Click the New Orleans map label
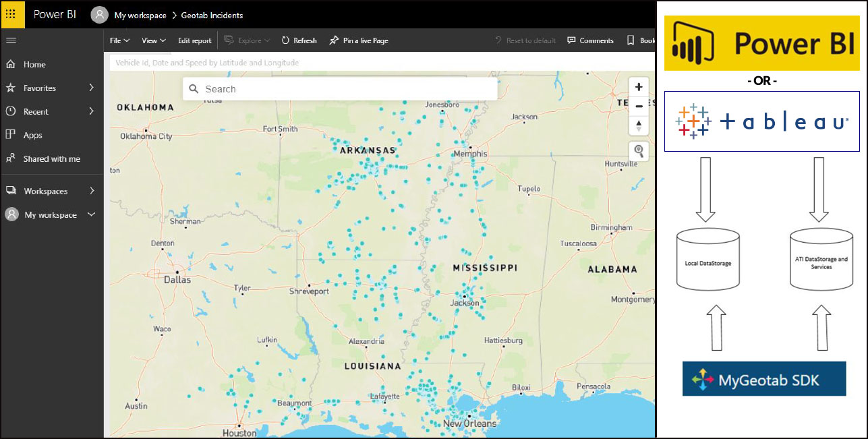The height and width of the screenshot is (439, 868). point(469,423)
